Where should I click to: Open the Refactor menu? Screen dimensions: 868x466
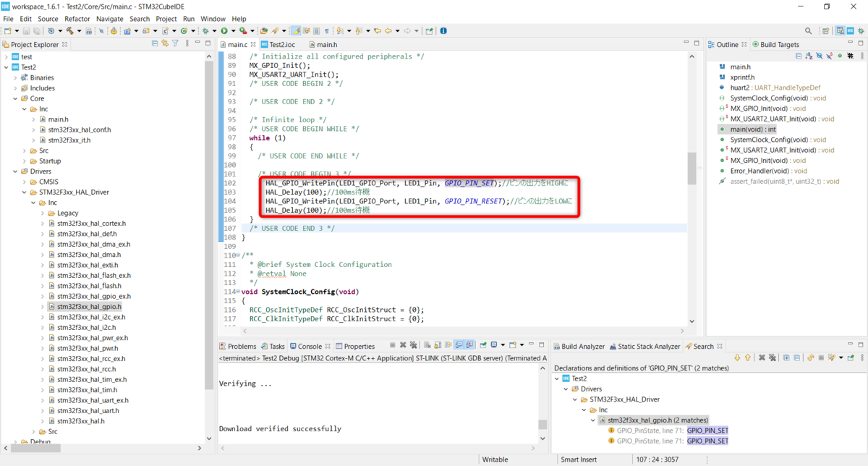pyautogui.click(x=77, y=18)
